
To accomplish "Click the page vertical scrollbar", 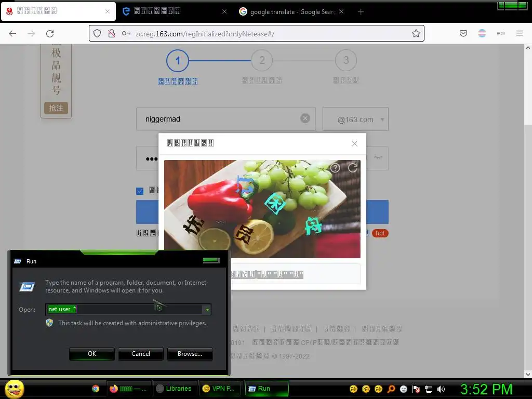I will click(x=528, y=89).
